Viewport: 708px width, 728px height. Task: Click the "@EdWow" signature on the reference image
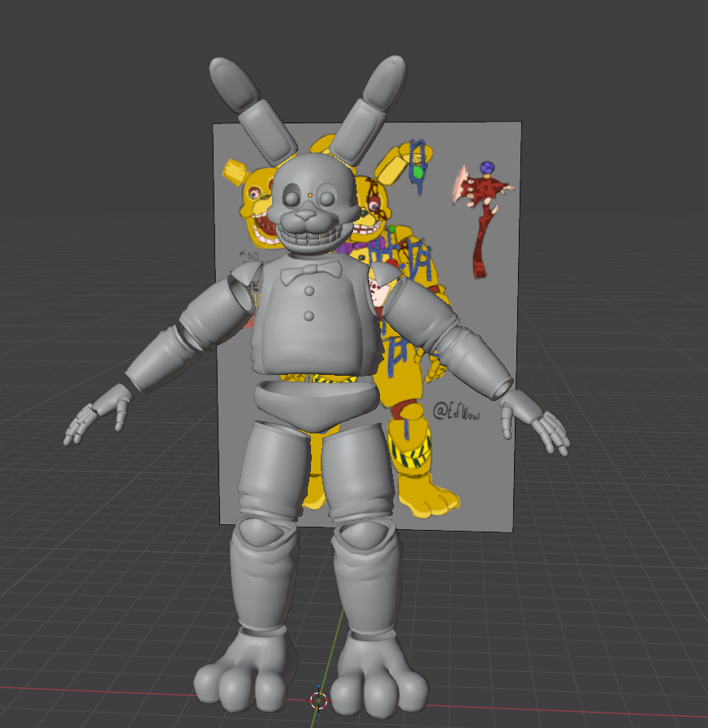pyautogui.click(x=456, y=411)
